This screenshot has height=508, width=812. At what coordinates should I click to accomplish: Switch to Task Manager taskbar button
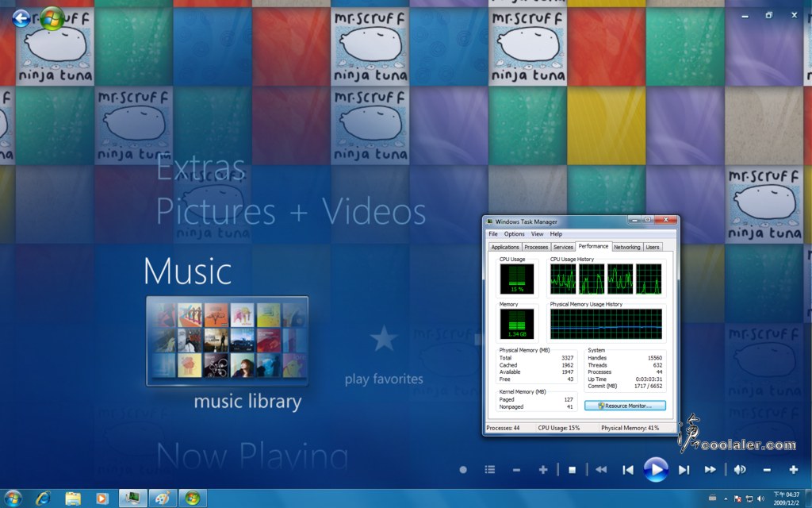coord(133,498)
